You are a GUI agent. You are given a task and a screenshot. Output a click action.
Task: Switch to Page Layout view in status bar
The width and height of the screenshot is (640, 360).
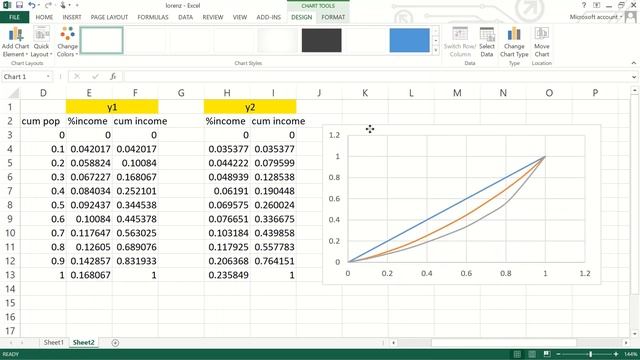532,354
